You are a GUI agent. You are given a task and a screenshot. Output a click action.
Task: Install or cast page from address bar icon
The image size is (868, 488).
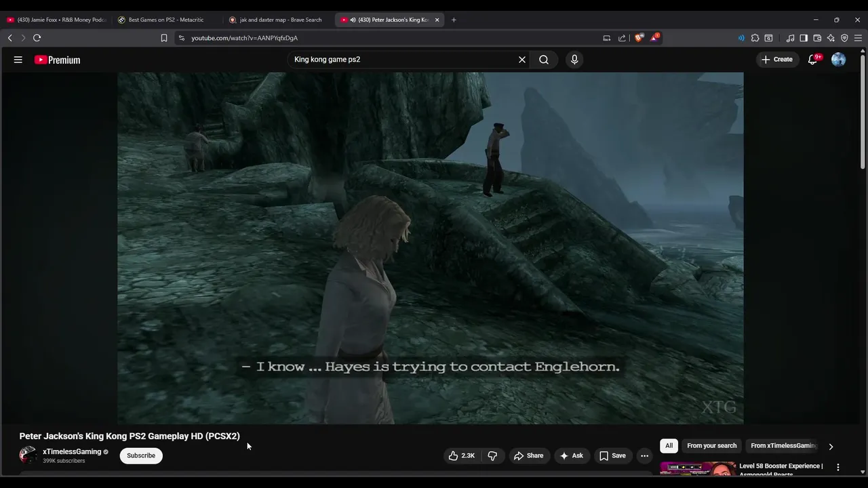tap(607, 38)
